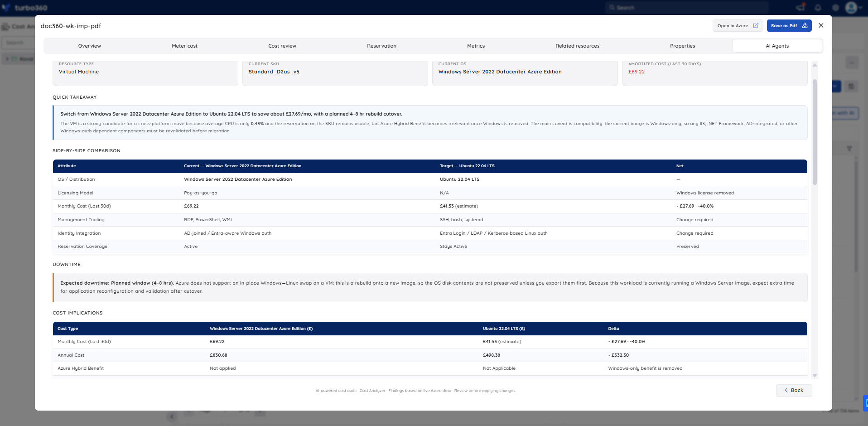Click the £498.38 annual cost cell
This screenshot has height=426, width=868.
tap(491, 355)
